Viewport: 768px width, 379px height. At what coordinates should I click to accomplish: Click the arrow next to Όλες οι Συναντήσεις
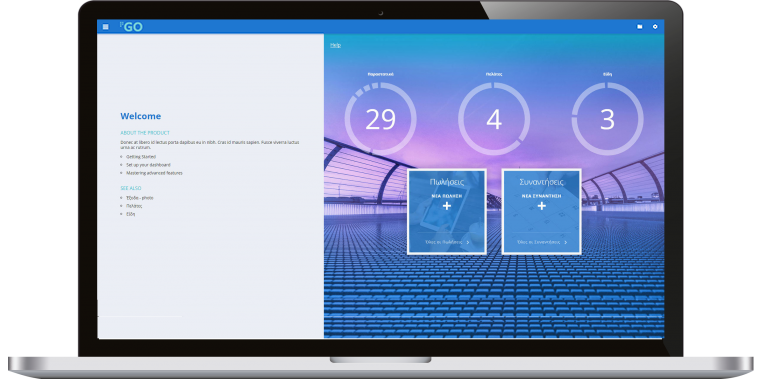coord(566,242)
